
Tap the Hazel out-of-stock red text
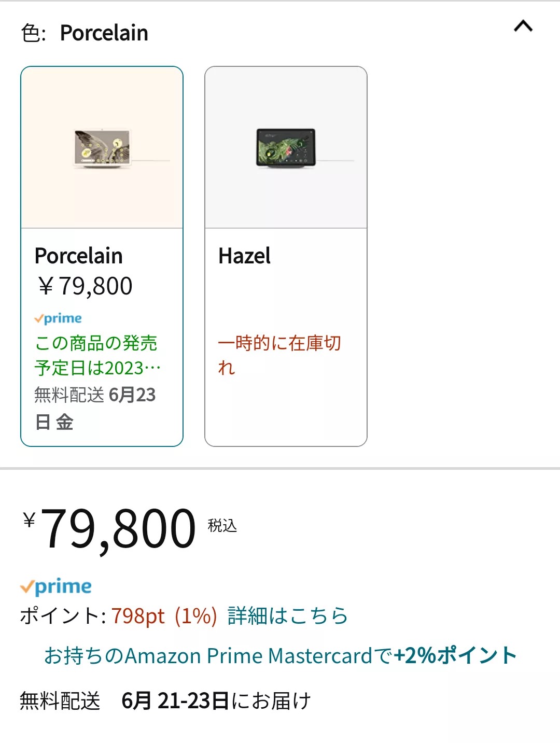click(x=279, y=355)
